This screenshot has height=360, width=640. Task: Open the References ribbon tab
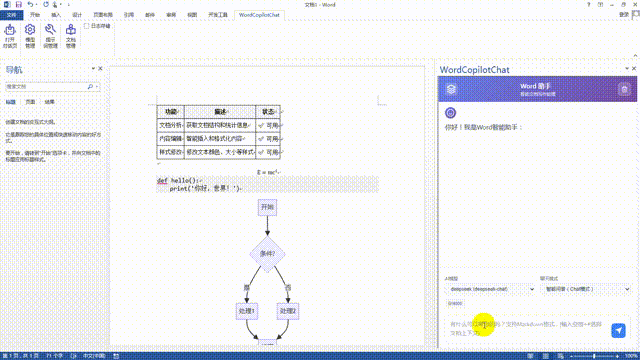click(x=129, y=15)
